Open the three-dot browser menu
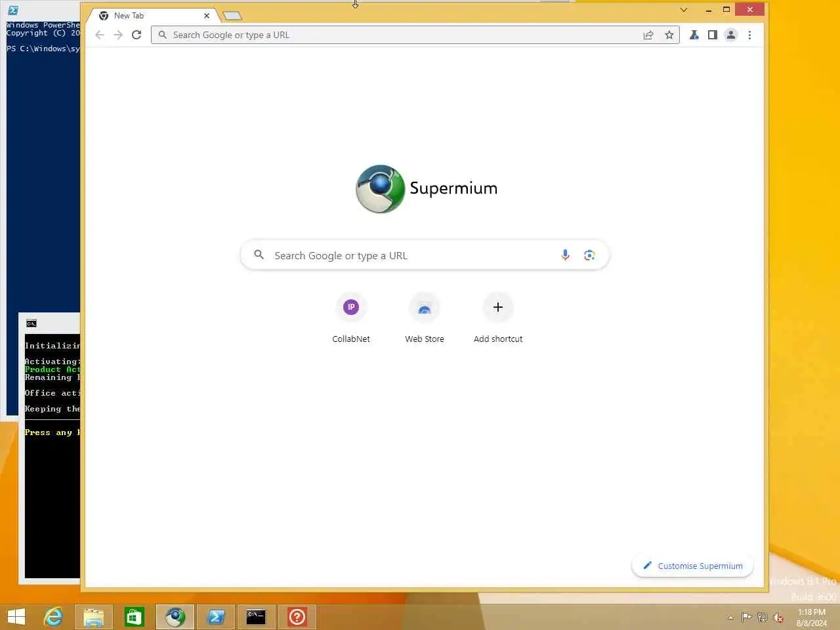Image resolution: width=840 pixels, height=630 pixels. coord(749,35)
